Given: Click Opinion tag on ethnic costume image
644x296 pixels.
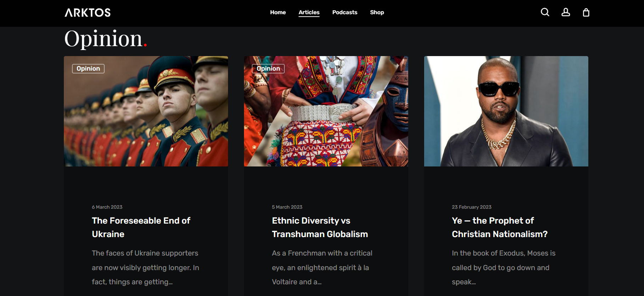Looking at the screenshot, I should (268, 68).
